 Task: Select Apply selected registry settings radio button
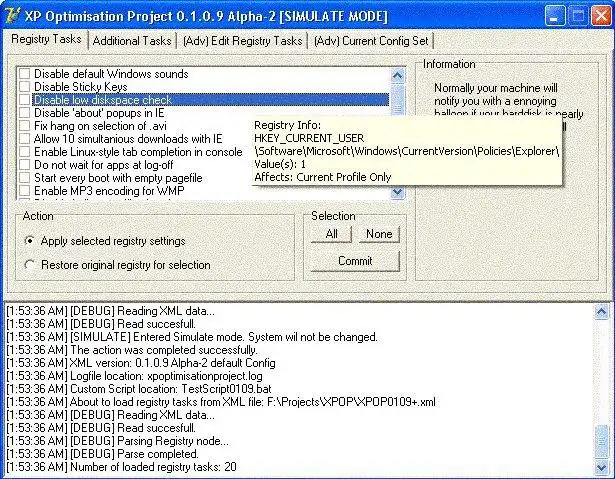pos(29,240)
